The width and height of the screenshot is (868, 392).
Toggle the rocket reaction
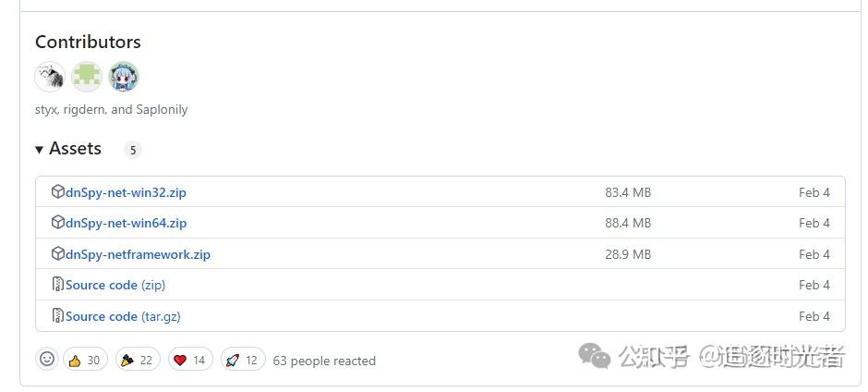coord(242,360)
